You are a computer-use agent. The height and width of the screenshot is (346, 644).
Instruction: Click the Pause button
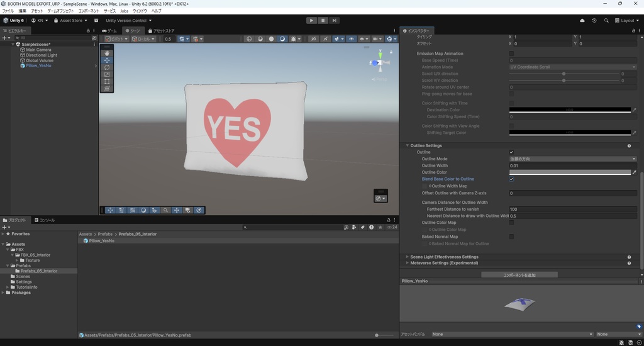pyautogui.click(x=323, y=21)
